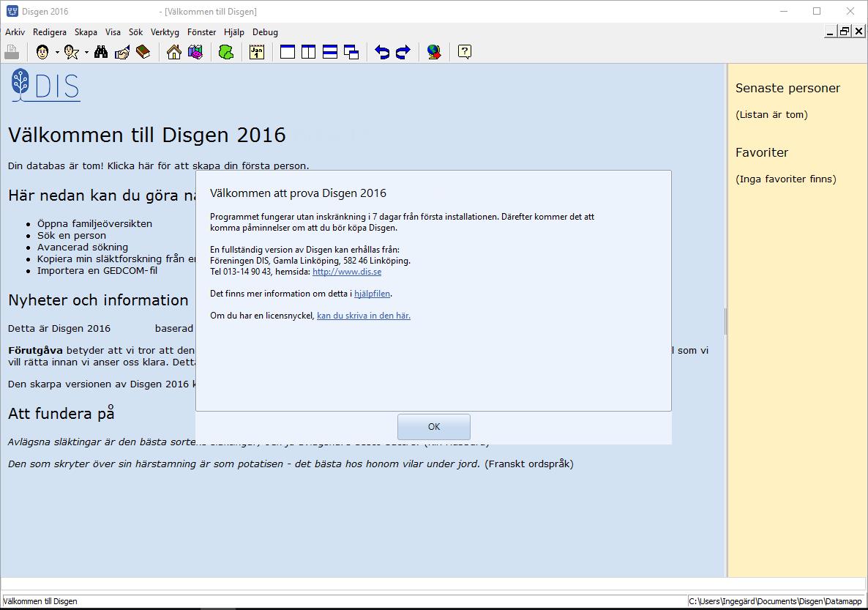Open the http://www.dis.se link

click(347, 272)
